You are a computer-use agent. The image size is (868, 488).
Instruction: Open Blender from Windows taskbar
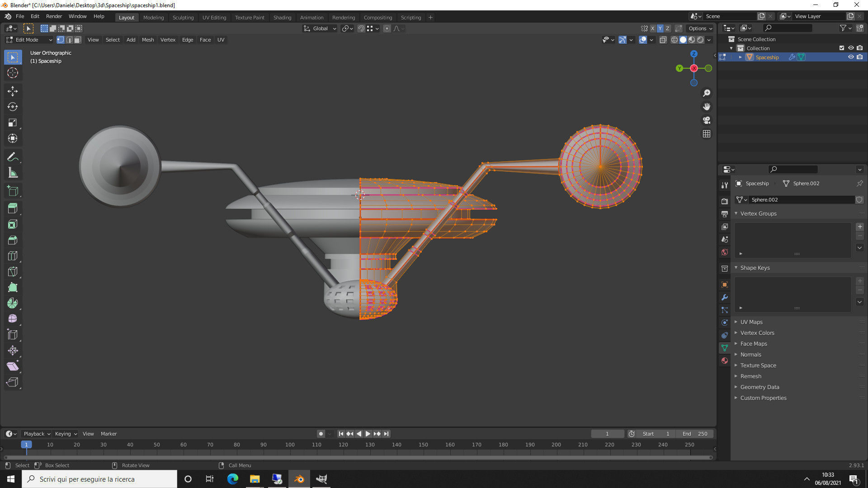click(299, 479)
